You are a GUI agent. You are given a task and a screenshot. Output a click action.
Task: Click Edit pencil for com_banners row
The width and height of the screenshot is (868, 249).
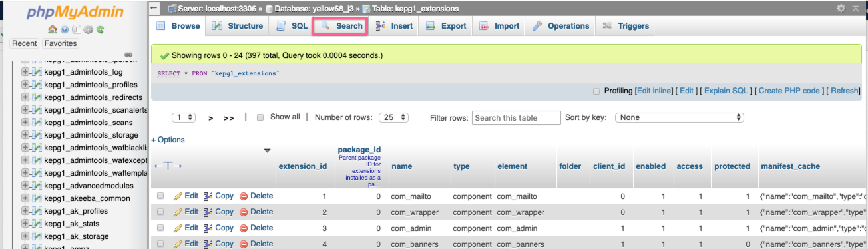pyautogui.click(x=178, y=244)
